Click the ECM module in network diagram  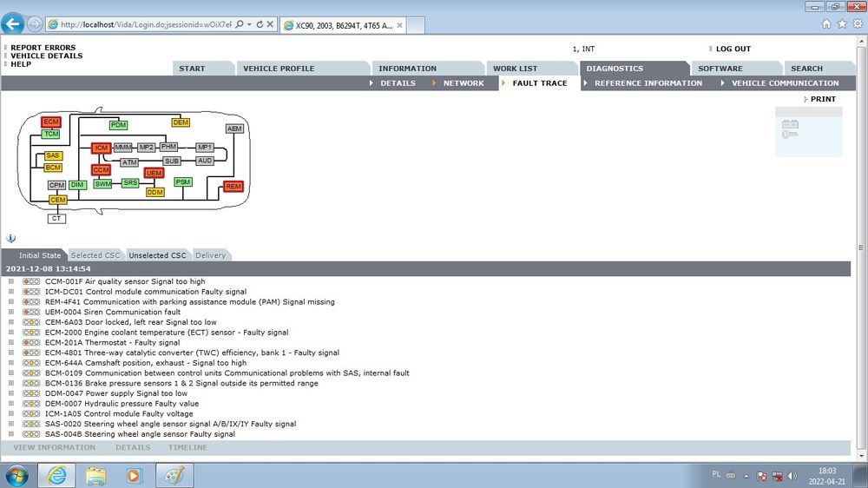point(51,122)
